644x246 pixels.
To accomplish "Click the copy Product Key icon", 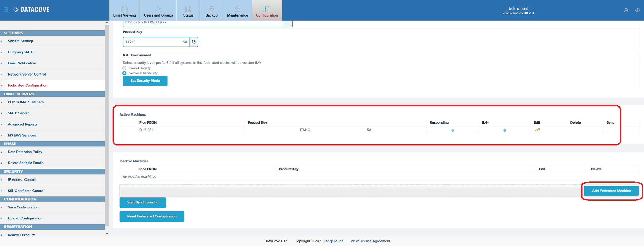I will pyautogui.click(x=193, y=42).
